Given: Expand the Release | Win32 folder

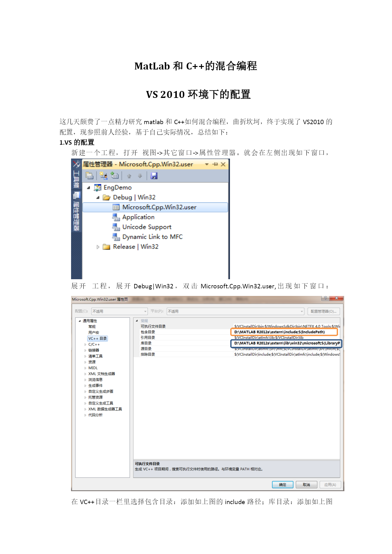Looking at the screenshot, I should (98, 247).
